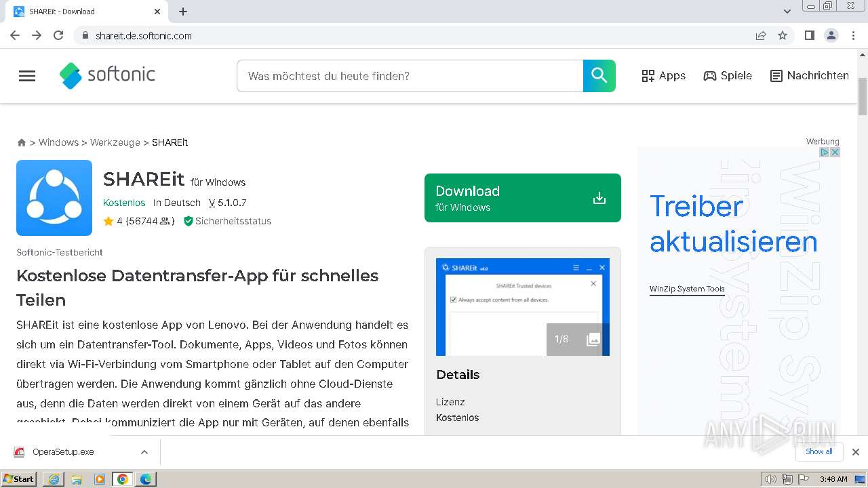Open the Chrome profile icon
The height and width of the screenshot is (488, 868).
pos(831,35)
